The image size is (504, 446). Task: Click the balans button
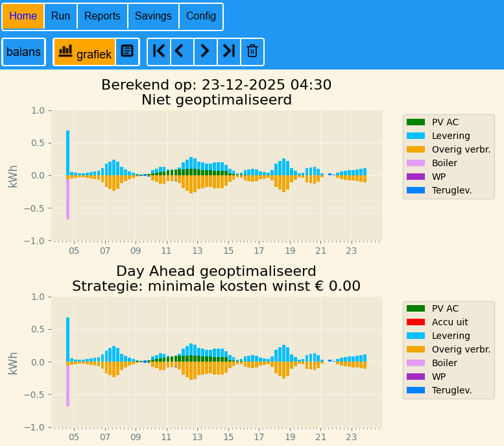(23, 52)
